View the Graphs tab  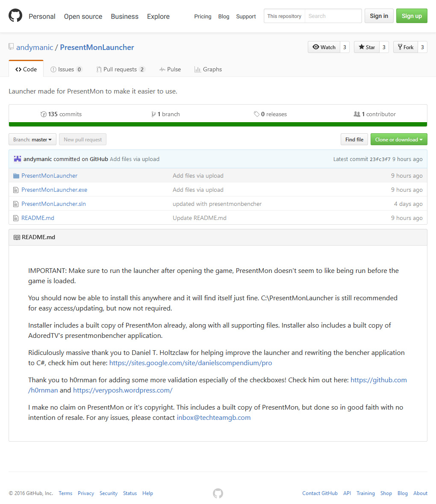click(208, 69)
